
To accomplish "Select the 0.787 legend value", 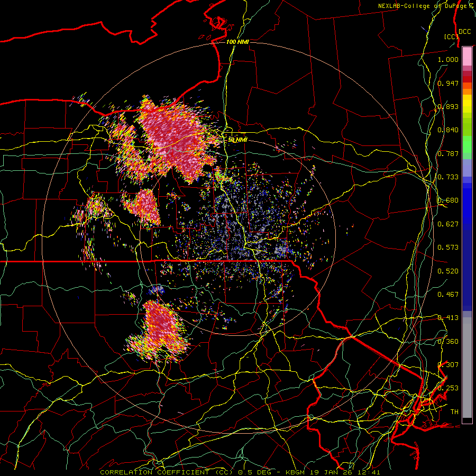I will click(x=448, y=153).
